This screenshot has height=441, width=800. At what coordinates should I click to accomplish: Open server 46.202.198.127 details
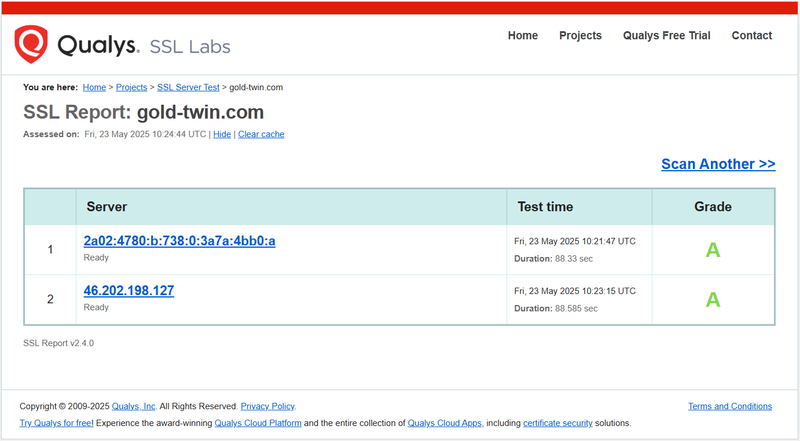[129, 290]
